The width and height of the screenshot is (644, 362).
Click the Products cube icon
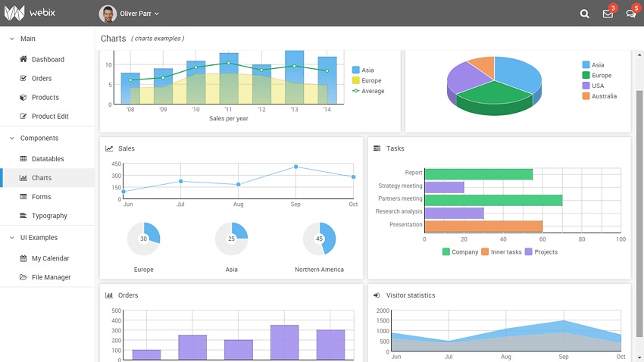pyautogui.click(x=23, y=97)
